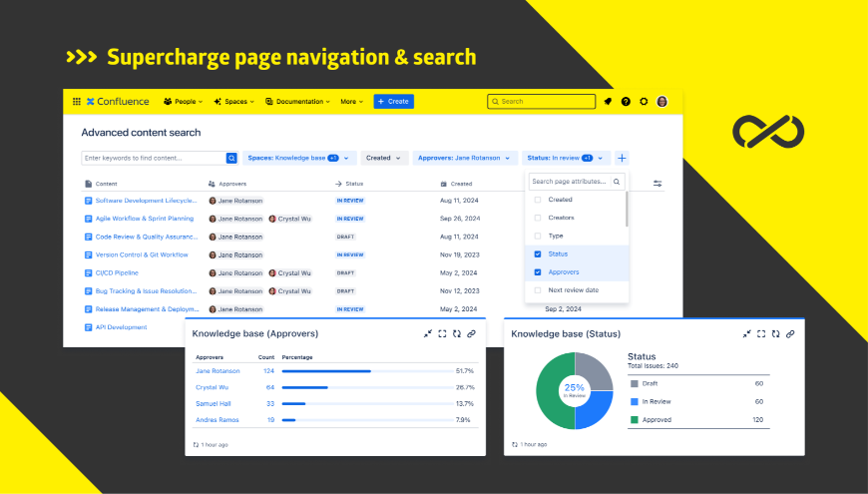The width and height of the screenshot is (868, 494).
Task: Open Agile Workflow & Sprint Planning page
Action: (x=145, y=219)
